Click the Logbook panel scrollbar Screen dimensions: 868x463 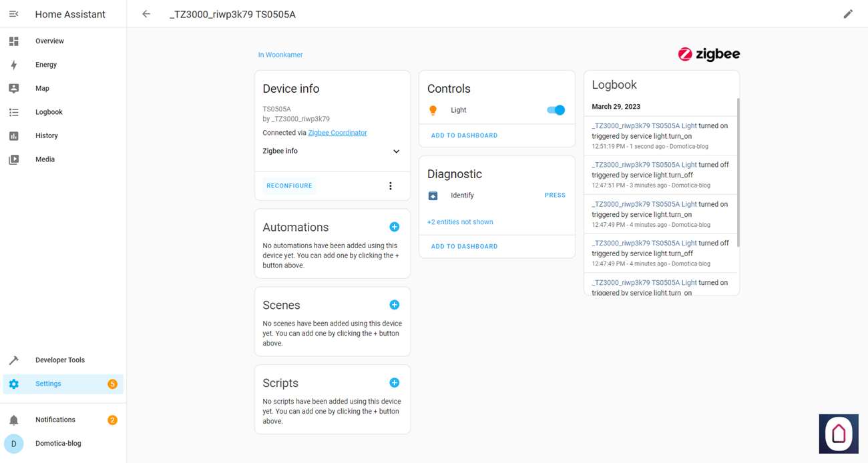click(x=738, y=173)
